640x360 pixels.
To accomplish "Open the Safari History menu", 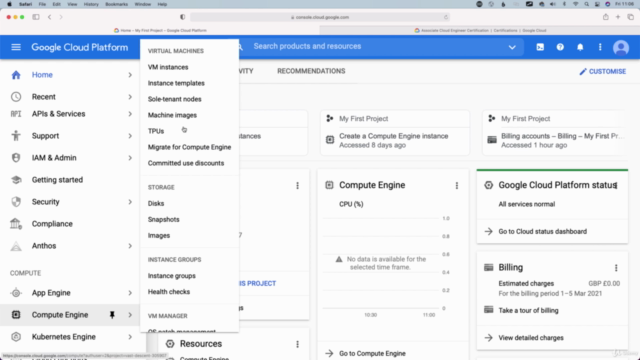I will [x=91, y=4].
